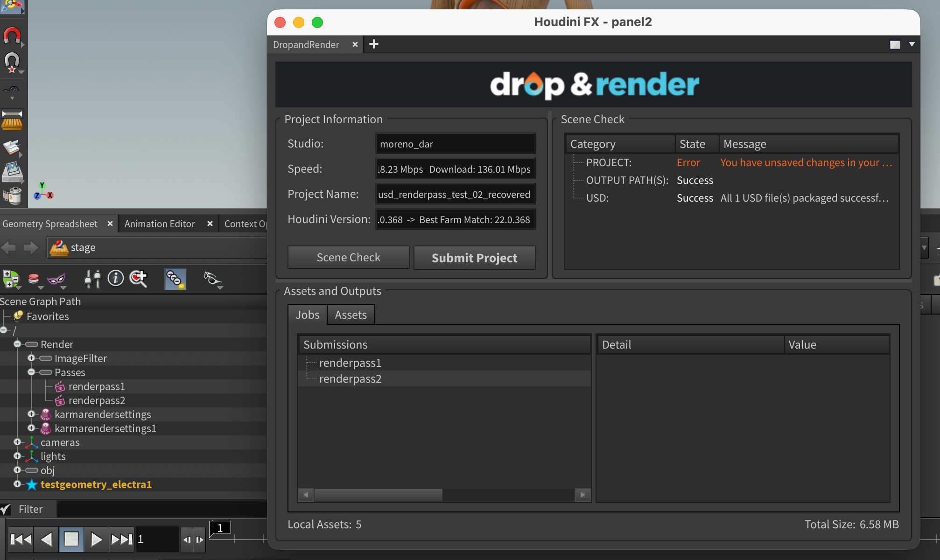Click the red snapping magnet icon

tap(12, 35)
